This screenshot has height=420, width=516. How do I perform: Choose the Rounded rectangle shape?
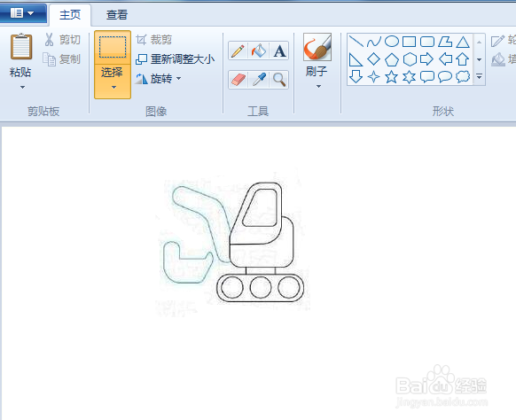[x=427, y=42]
